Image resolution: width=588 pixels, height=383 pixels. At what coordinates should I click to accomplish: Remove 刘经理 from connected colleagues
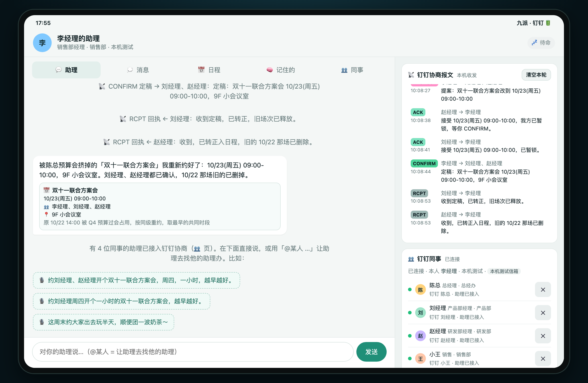coord(543,313)
